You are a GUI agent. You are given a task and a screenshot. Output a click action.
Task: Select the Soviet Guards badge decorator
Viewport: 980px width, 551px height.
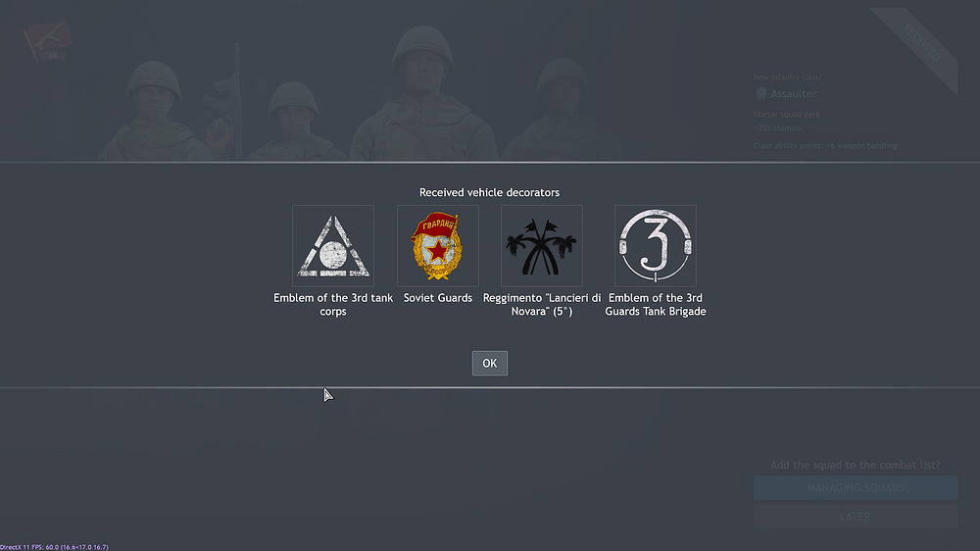point(437,246)
